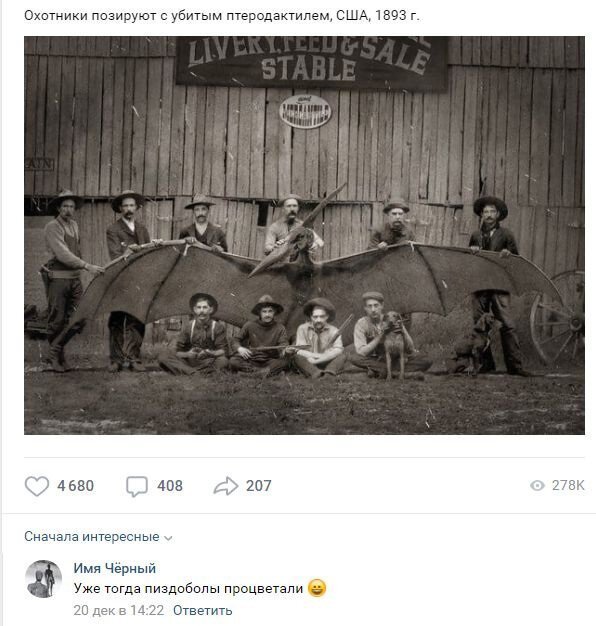Like the post with the heart icon
The width and height of the screenshot is (596, 626).
pos(37,486)
